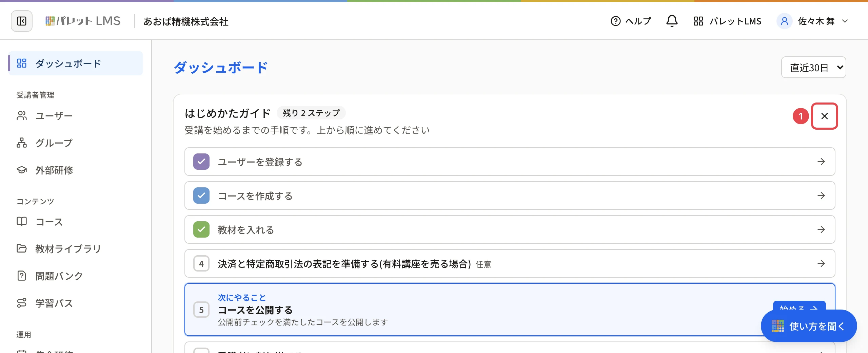Click the コースを公開する step title
868x353 pixels.
point(255,310)
